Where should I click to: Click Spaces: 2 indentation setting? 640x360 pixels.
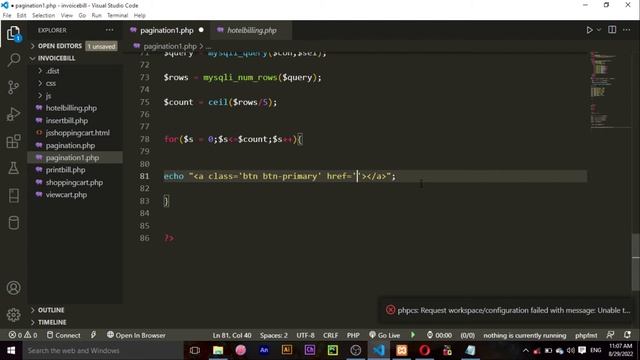(274, 335)
